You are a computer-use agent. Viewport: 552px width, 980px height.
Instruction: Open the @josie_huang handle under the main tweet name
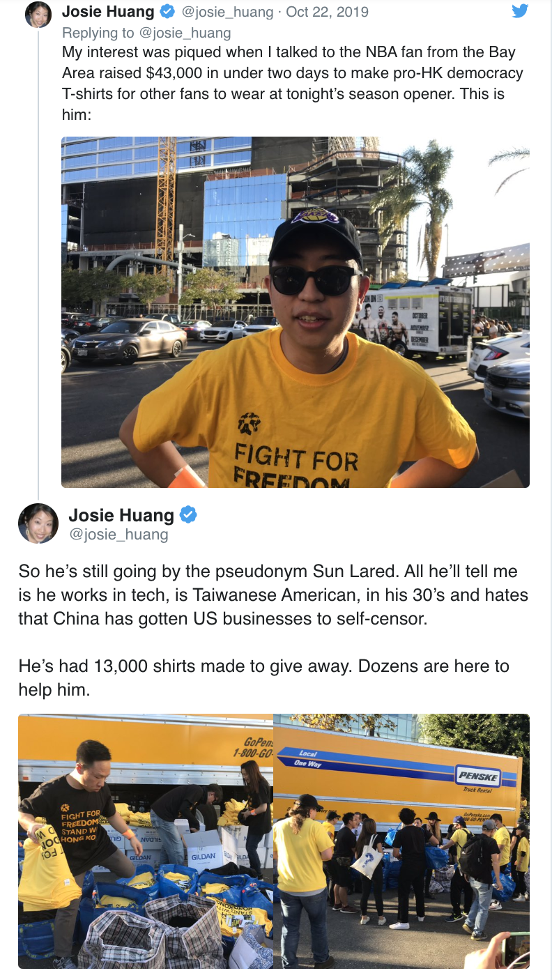click(118, 535)
